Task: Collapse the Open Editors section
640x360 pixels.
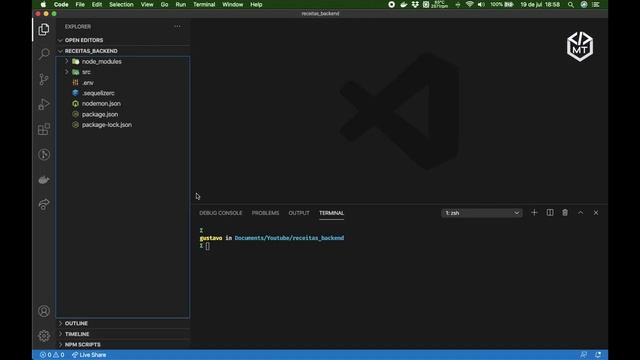Action: click(x=83, y=40)
